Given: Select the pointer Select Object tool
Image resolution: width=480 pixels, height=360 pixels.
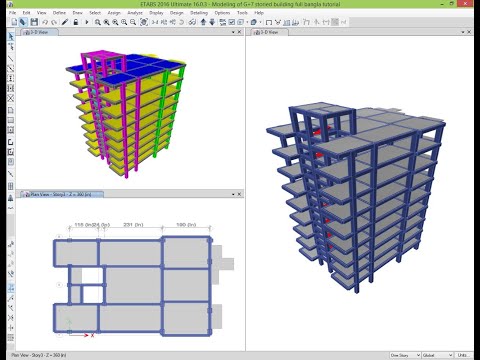Looking at the screenshot, I should click(x=11, y=36).
